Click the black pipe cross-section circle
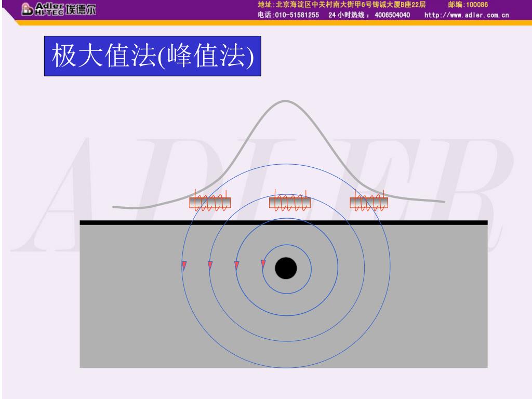Image resolution: width=532 pixels, height=399 pixels. pos(286,268)
